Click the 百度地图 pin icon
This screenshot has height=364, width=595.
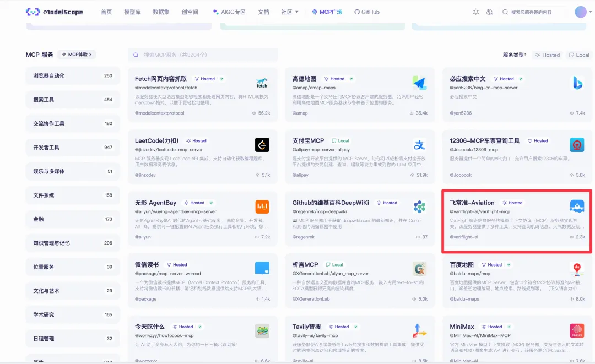tap(577, 268)
